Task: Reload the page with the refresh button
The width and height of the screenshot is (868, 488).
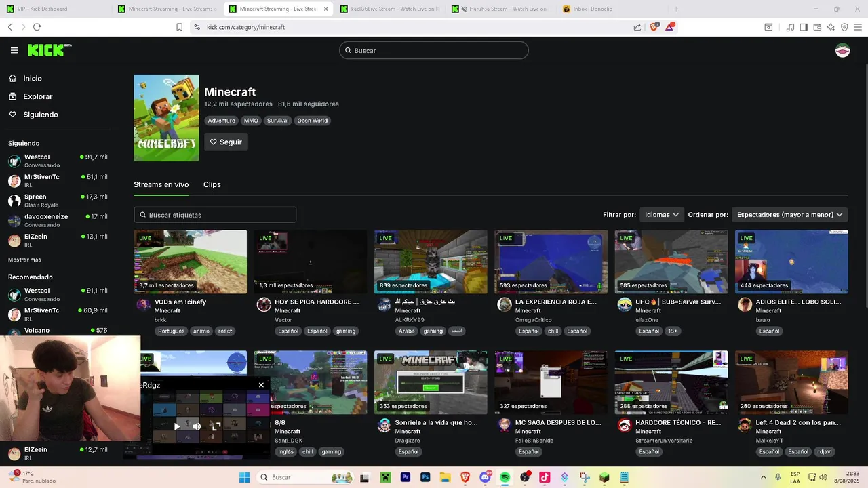Action: [37, 27]
